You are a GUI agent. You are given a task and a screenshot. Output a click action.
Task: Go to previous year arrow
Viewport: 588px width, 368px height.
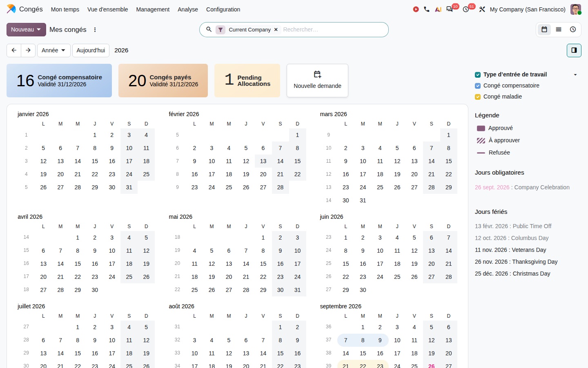(x=14, y=50)
